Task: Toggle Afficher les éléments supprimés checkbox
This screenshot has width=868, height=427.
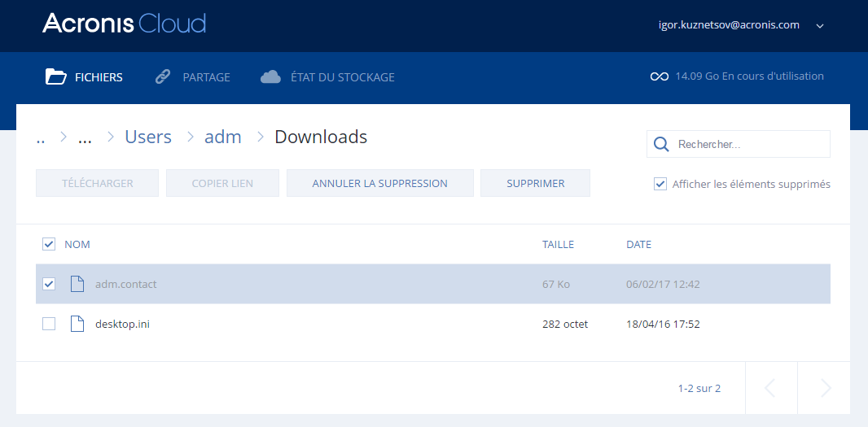Action: point(660,184)
